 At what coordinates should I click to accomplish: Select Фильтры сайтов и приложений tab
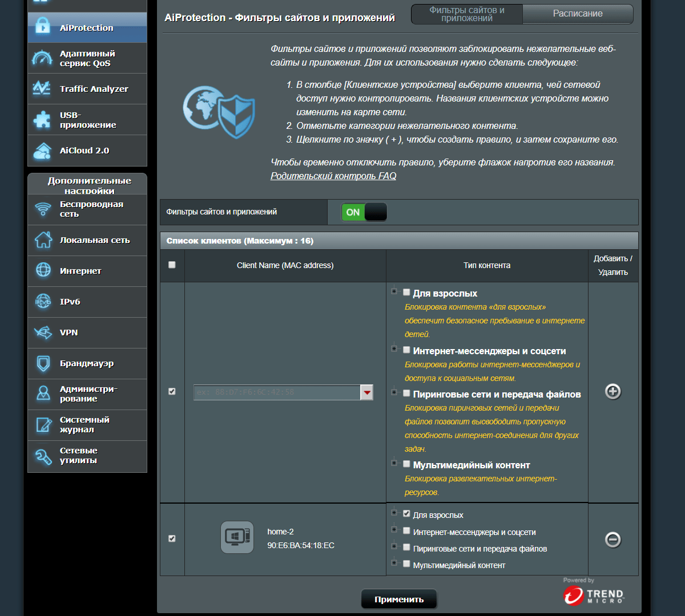pyautogui.click(x=466, y=14)
